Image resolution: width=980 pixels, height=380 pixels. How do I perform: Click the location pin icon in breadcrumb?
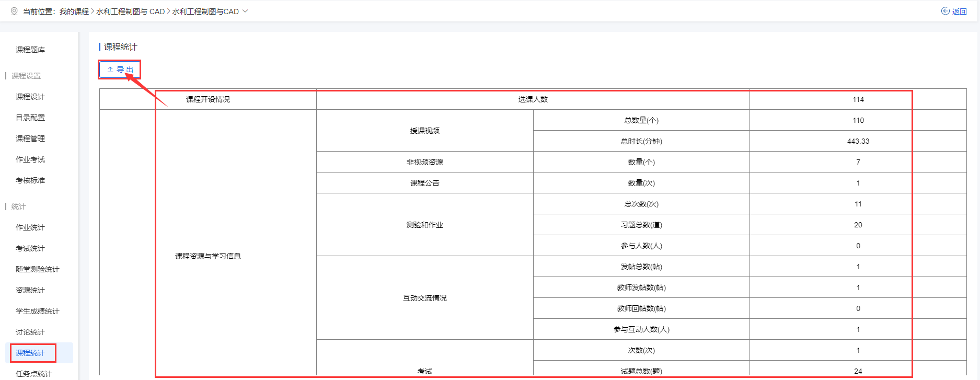pyautogui.click(x=14, y=11)
